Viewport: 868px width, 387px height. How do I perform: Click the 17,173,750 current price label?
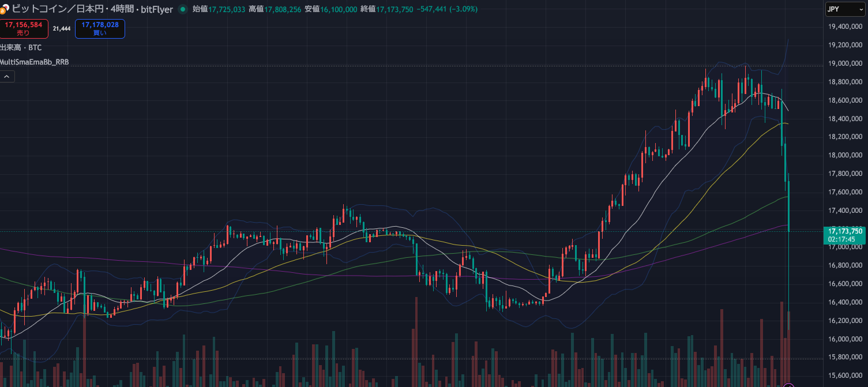pyautogui.click(x=845, y=231)
